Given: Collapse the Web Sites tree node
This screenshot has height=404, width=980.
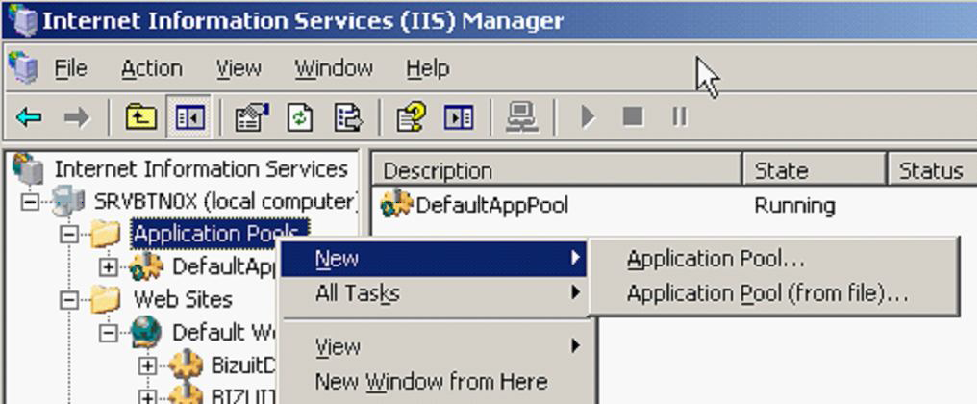Looking at the screenshot, I should (69, 299).
